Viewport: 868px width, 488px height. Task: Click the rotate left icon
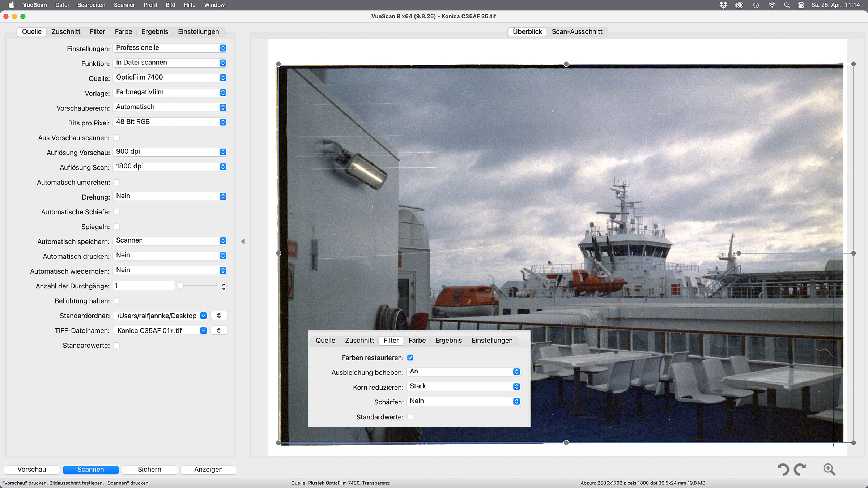[x=783, y=469]
